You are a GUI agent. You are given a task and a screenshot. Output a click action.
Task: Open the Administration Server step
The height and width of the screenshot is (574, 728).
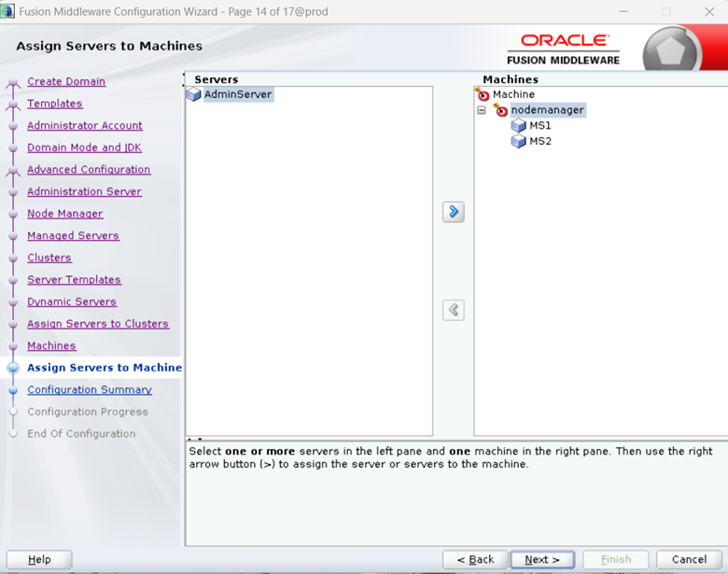click(84, 191)
